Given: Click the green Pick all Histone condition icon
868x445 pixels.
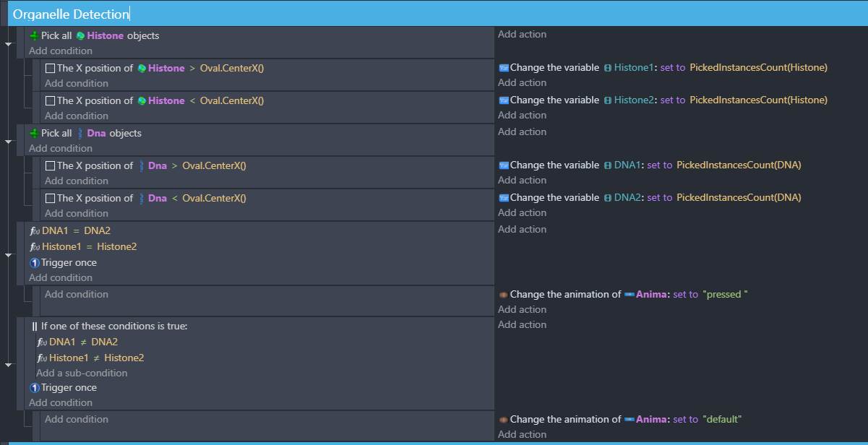Looking at the screenshot, I should coord(34,35).
